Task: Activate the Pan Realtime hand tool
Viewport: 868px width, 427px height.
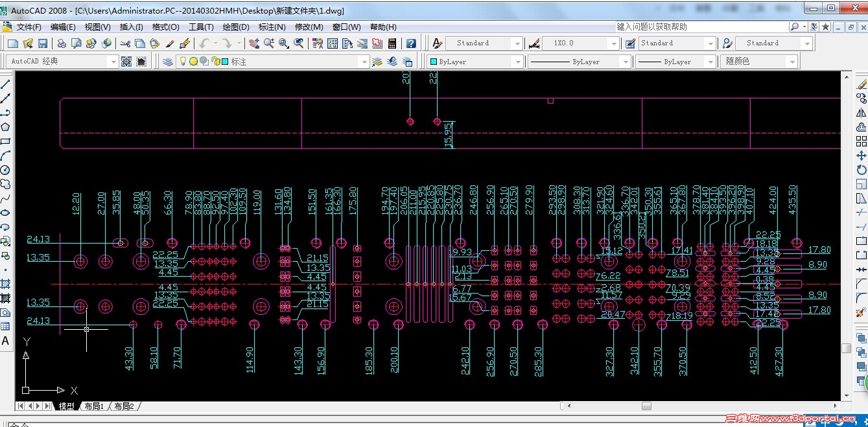Action: pyautogui.click(x=253, y=43)
